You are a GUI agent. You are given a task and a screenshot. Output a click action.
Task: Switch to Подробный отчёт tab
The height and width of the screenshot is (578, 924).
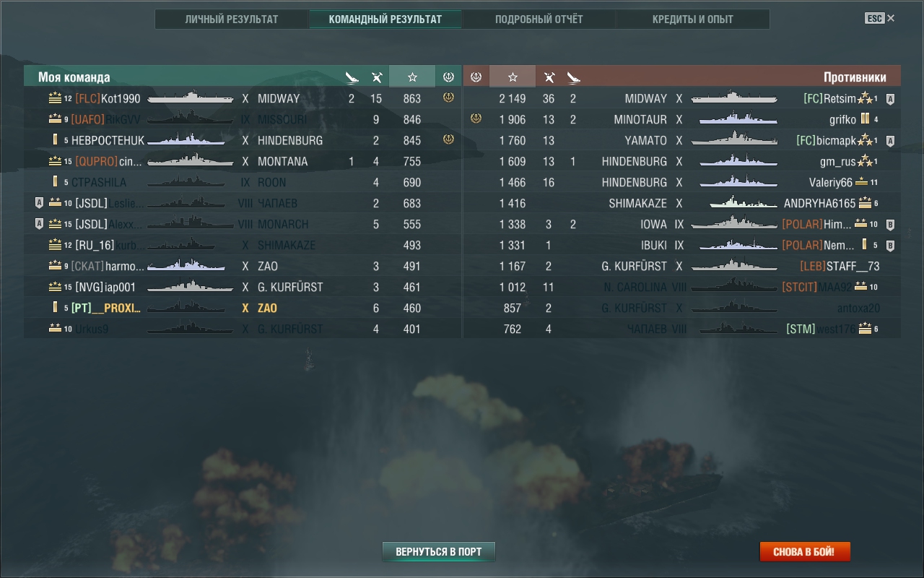(x=539, y=20)
